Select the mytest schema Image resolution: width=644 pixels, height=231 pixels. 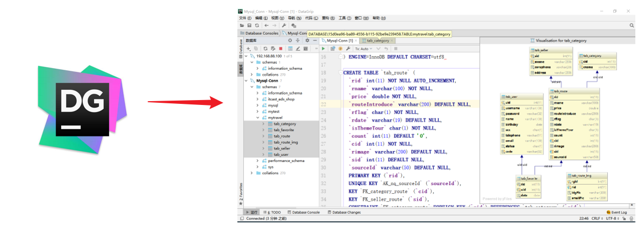(x=273, y=111)
